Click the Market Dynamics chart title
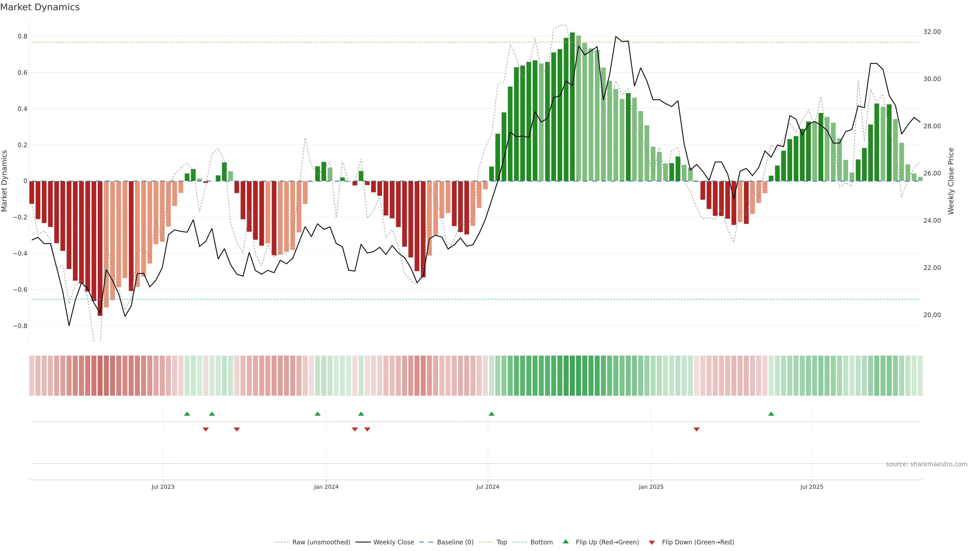980x551 pixels. click(40, 7)
